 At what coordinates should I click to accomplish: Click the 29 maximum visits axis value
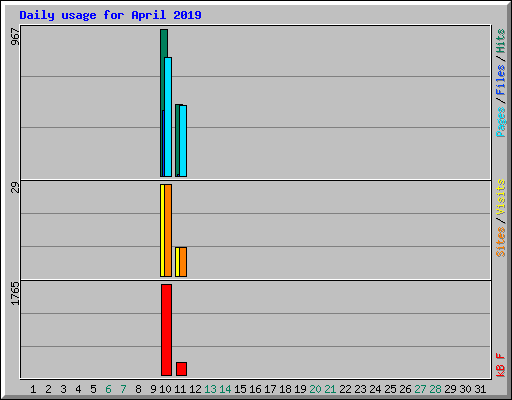(x=15, y=188)
